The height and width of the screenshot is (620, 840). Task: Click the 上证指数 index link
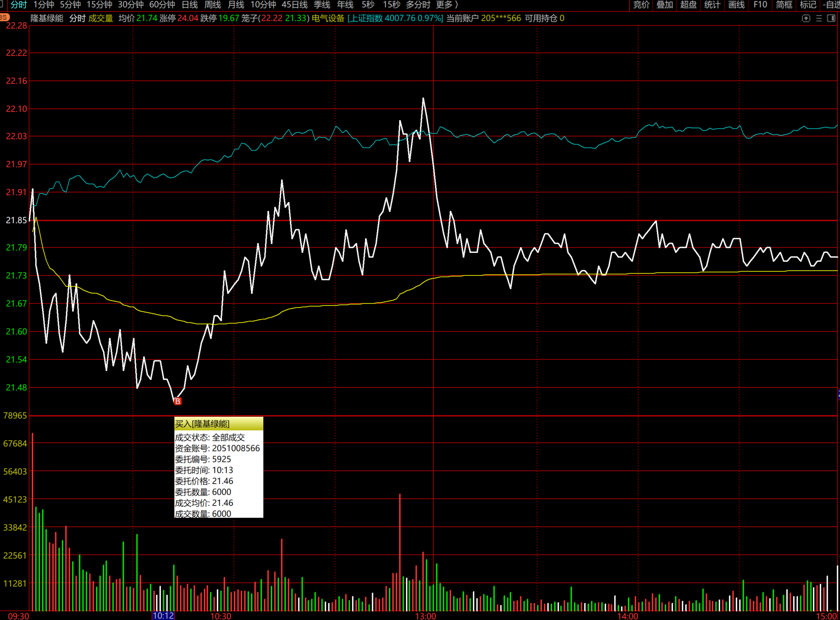366,18
